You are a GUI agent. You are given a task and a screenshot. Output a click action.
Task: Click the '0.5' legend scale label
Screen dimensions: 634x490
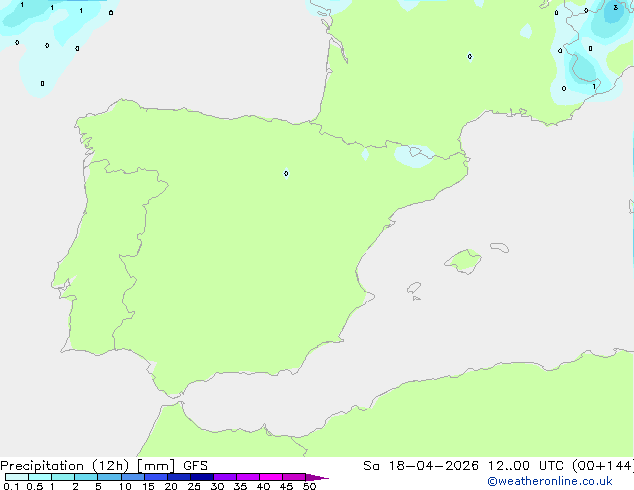click(35, 486)
